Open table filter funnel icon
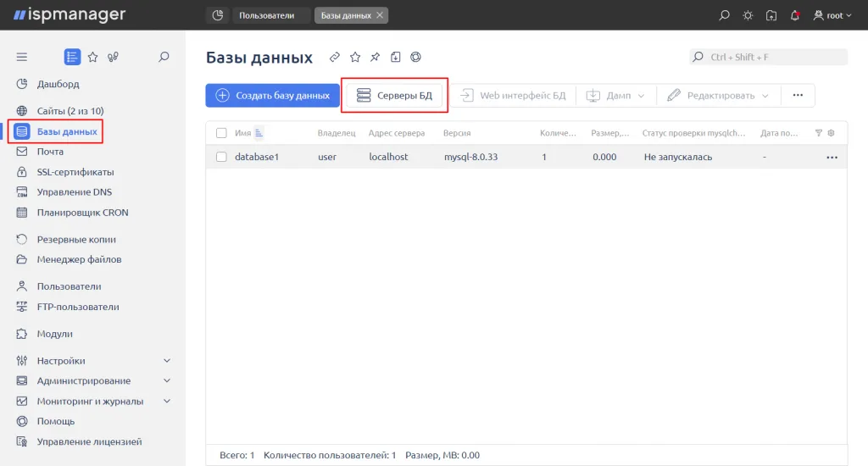 point(819,133)
